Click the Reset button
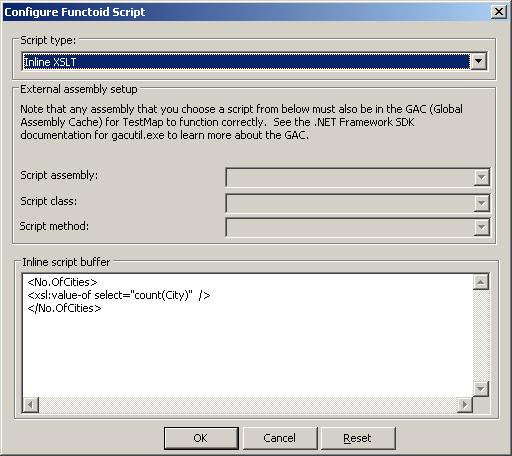Screen dimensions: 512x456 coord(358,438)
